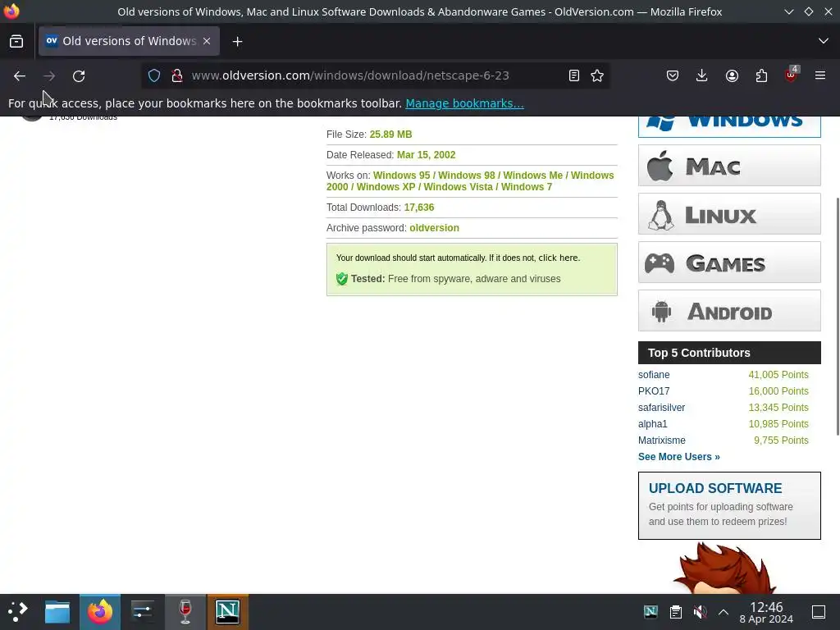Open Firefox account icon
The height and width of the screenshot is (630, 840).
[x=732, y=75]
